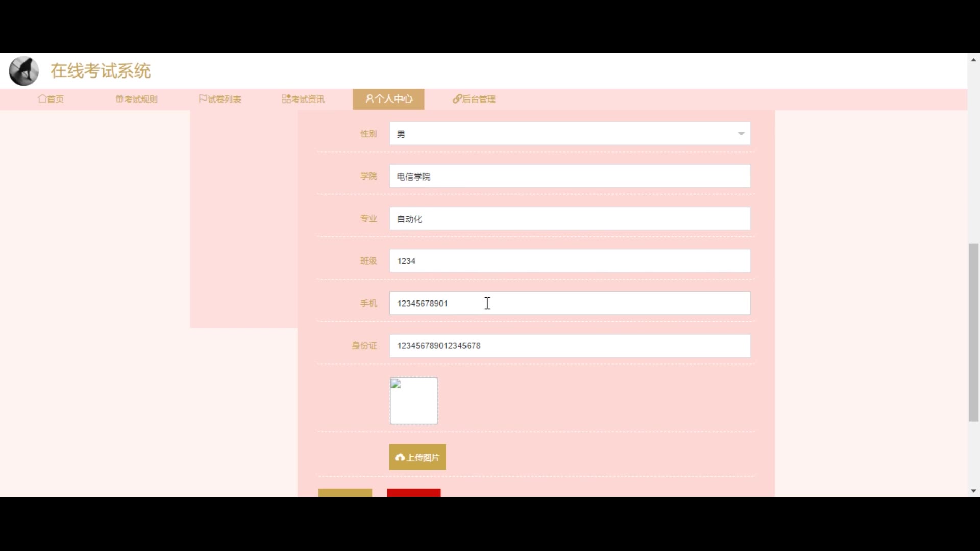Go to the 考试资讯 menu item
The height and width of the screenshot is (551, 980).
point(308,99)
